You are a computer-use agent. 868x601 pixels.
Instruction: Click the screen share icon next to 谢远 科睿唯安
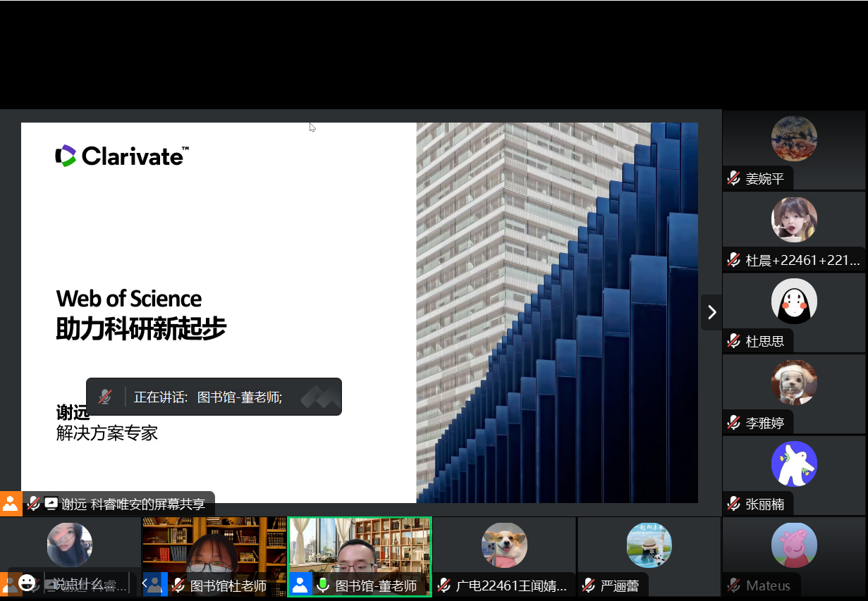(51, 504)
